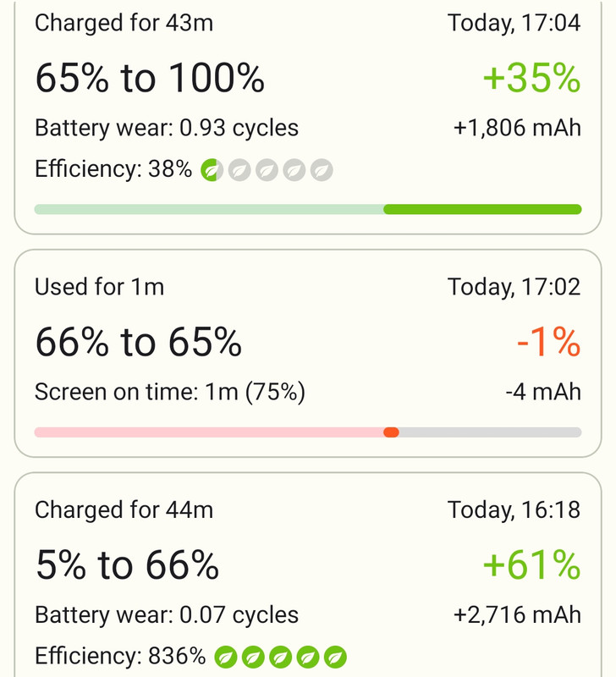Screen dimensions: 616x677
Task: Tap the +61% charge gain value
Action: coord(531,564)
